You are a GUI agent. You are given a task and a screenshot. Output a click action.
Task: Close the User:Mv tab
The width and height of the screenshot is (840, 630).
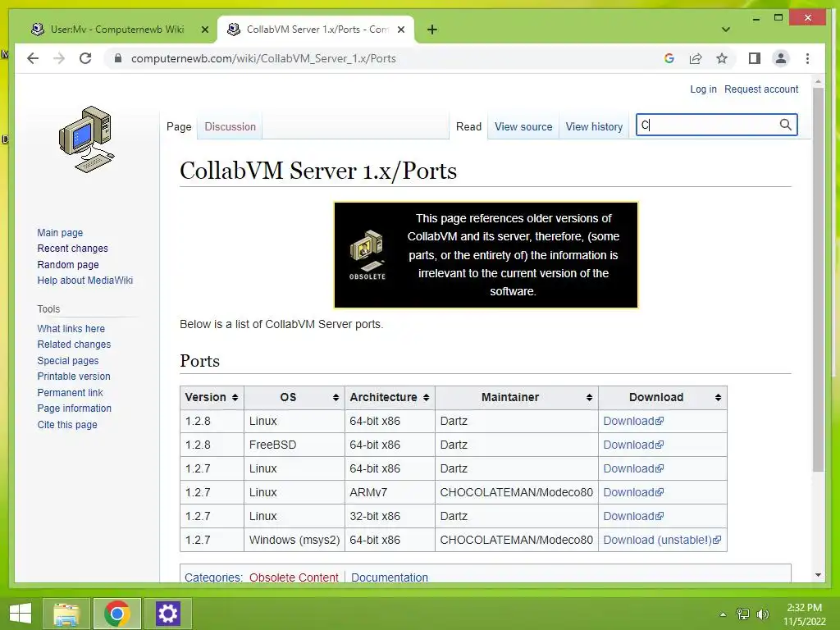[x=204, y=30]
